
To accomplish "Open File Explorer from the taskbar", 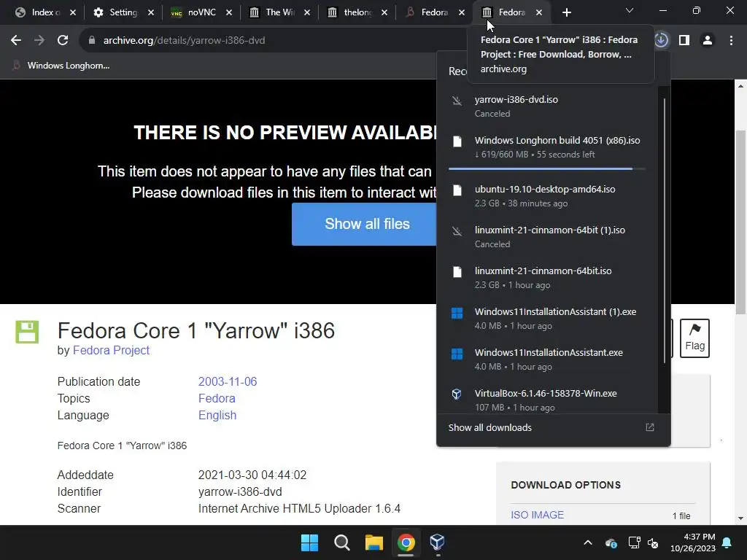I will coord(374,542).
